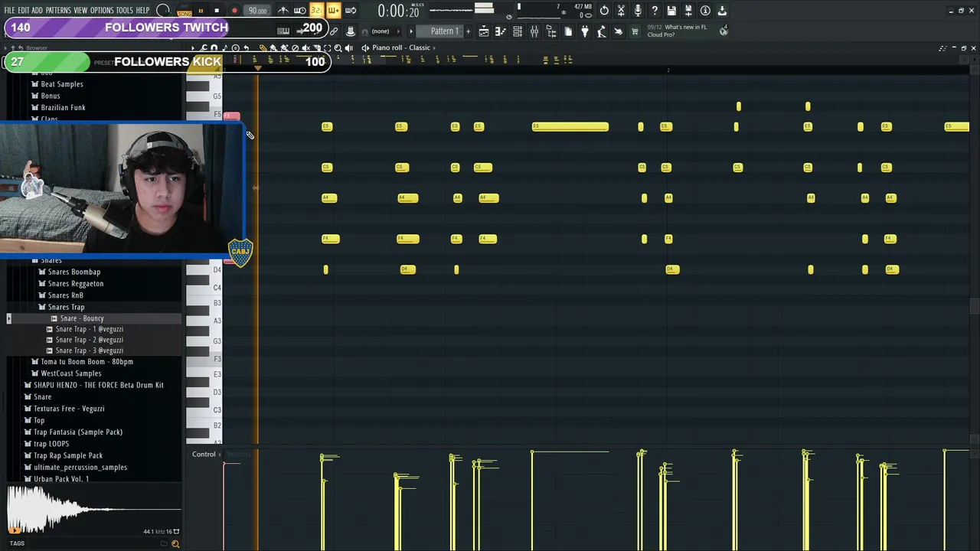This screenshot has height=551, width=980.
Task: Open the channel rack icon
Action: coord(518,31)
